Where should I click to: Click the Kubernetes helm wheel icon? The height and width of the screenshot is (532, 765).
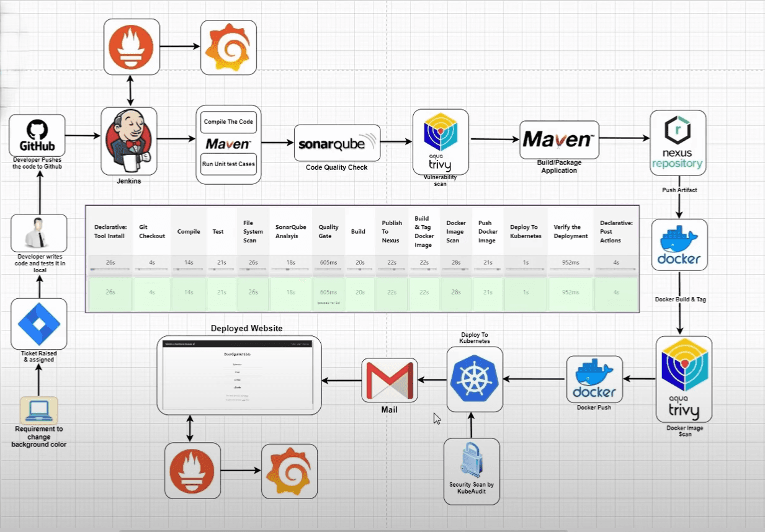(x=475, y=379)
